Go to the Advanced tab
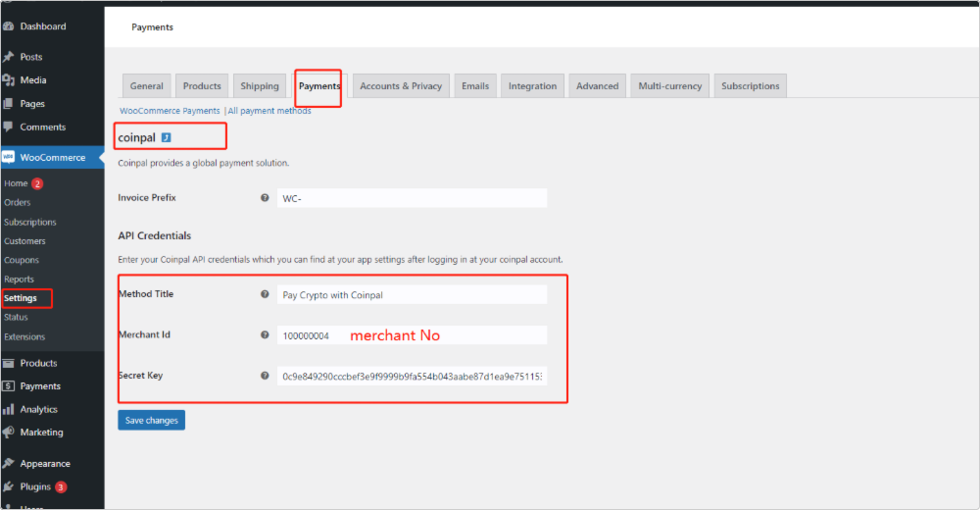980x510 pixels. (597, 86)
